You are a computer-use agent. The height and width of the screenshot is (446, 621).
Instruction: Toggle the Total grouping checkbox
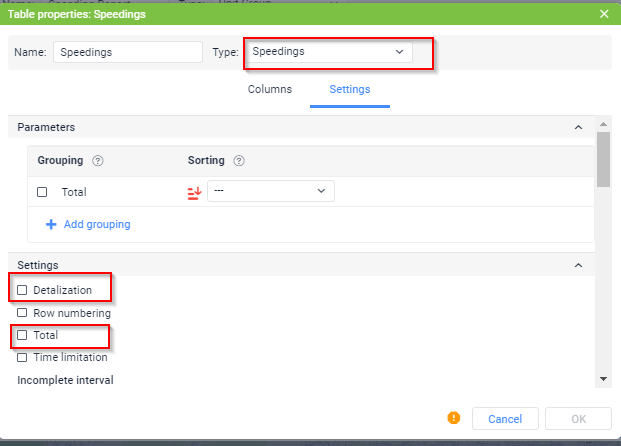tap(42, 192)
